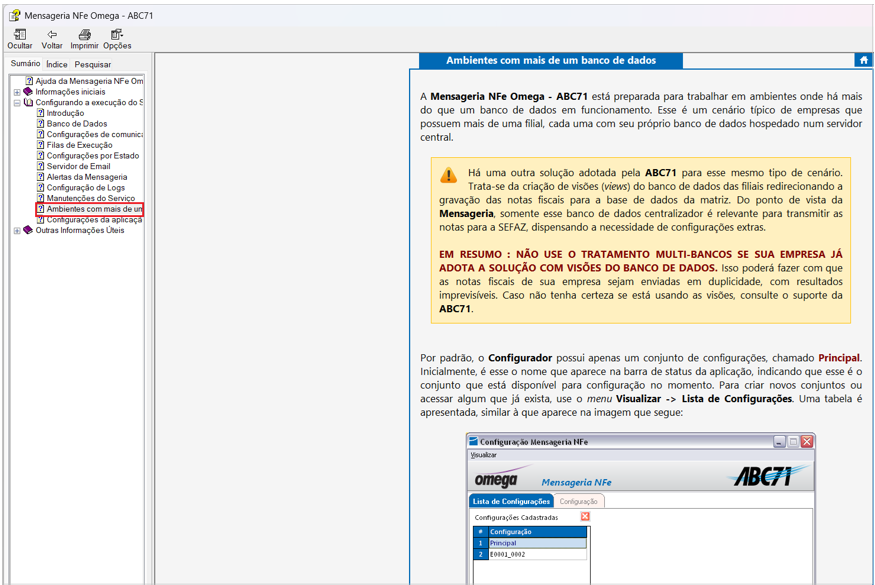Viewport: 875px width, 585px height.
Task: Click the topic heading about banco de dados
Action: pos(551,60)
